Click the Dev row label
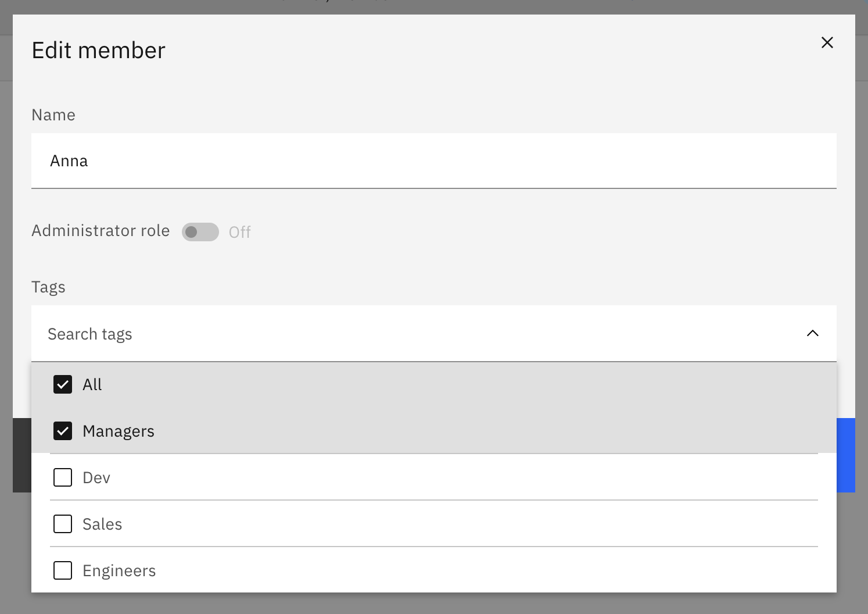Viewport: 868px width, 614px height. pos(96,477)
